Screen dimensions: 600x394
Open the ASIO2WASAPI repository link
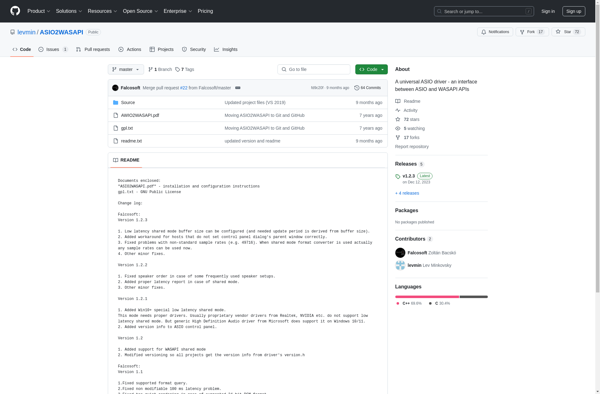coord(61,32)
